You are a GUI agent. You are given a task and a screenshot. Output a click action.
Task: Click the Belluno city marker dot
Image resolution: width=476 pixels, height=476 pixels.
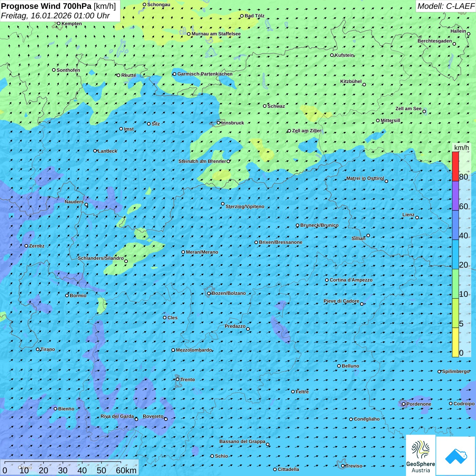tap(339, 366)
